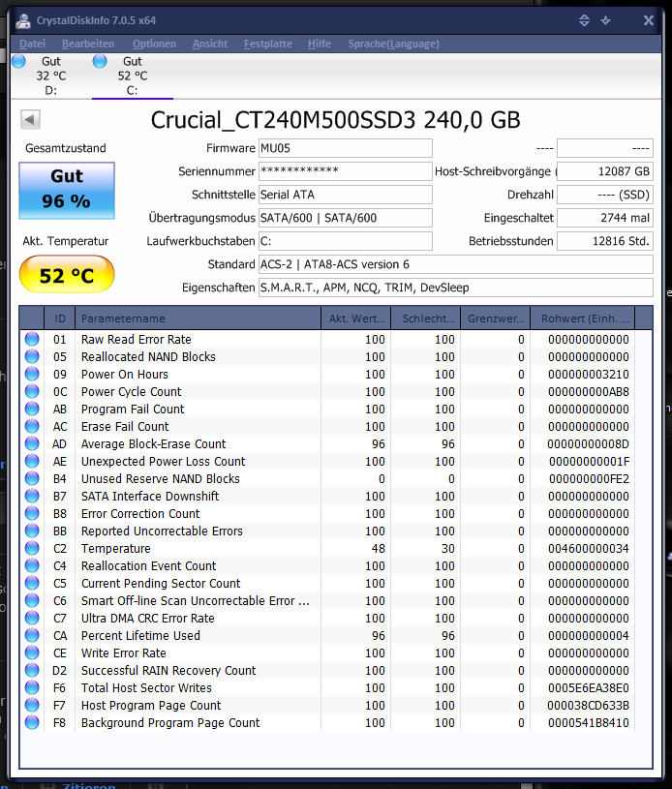Image resolution: width=672 pixels, height=789 pixels.
Task: Click the Übertragungsmodus field SATA/600
Action: click(346, 218)
